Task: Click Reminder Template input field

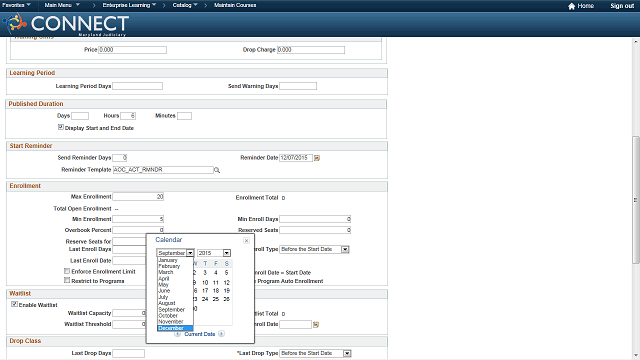Action: click(163, 170)
